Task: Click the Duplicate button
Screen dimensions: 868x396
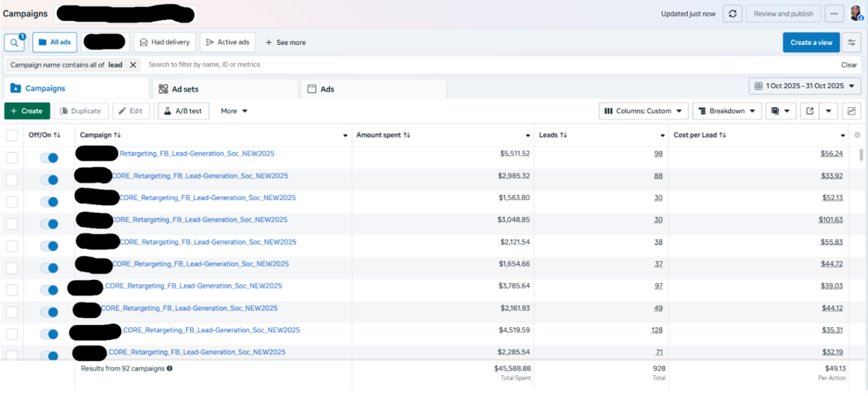Action: (x=82, y=111)
